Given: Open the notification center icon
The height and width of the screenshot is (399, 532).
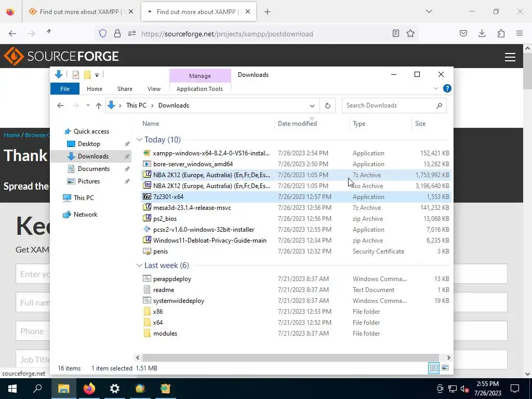Looking at the screenshot, I should click(515, 389).
